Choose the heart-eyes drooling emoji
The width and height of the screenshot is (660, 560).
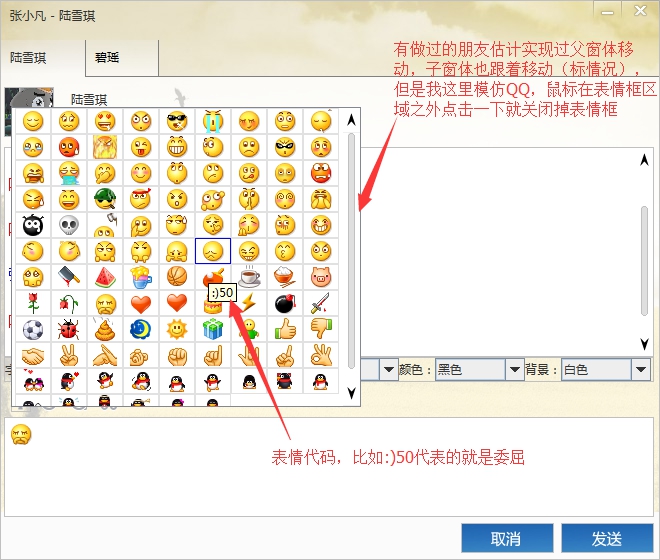point(105,121)
